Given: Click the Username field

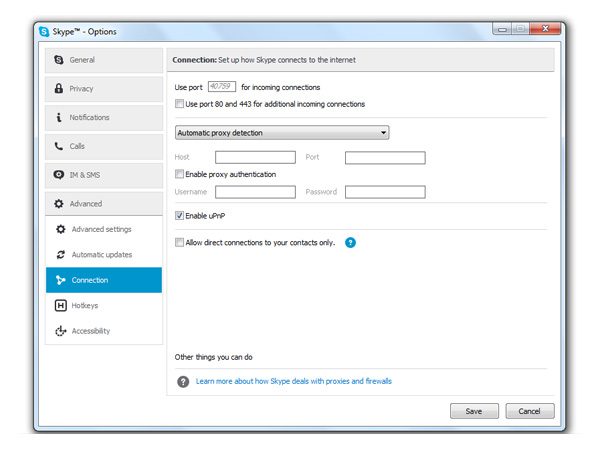Looking at the screenshot, I should click(255, 192).
